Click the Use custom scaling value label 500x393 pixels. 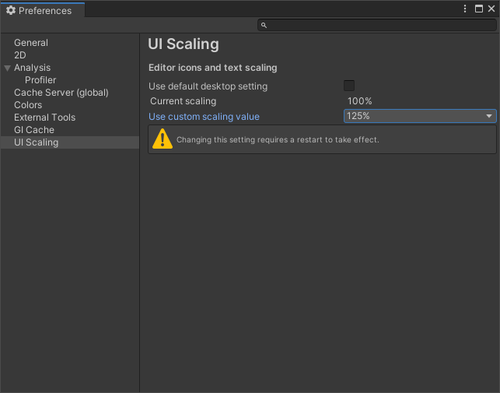pyautogui.click(x=204, y=117)
